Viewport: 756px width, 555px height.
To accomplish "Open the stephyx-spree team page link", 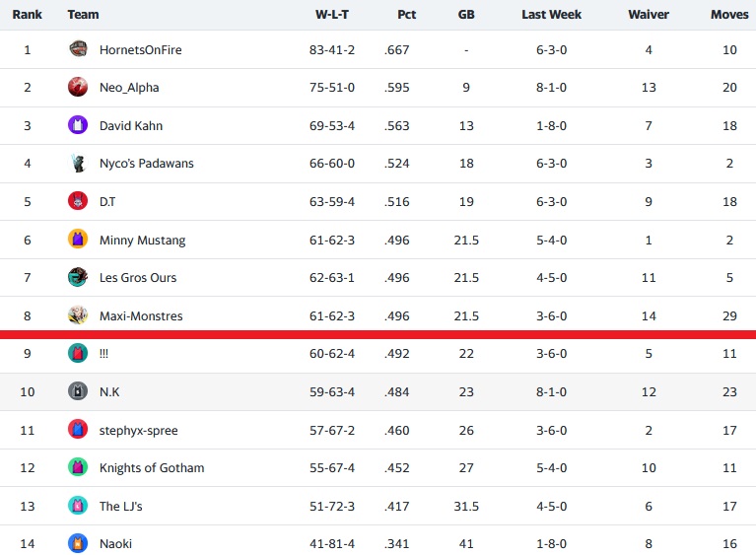I will (x=138, y=430).
